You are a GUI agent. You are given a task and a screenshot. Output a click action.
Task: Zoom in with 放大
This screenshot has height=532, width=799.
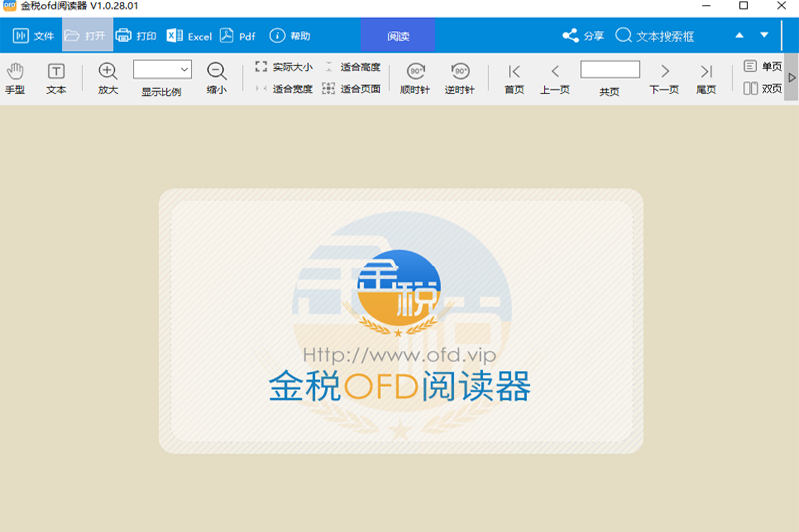[x=108, y=78]
